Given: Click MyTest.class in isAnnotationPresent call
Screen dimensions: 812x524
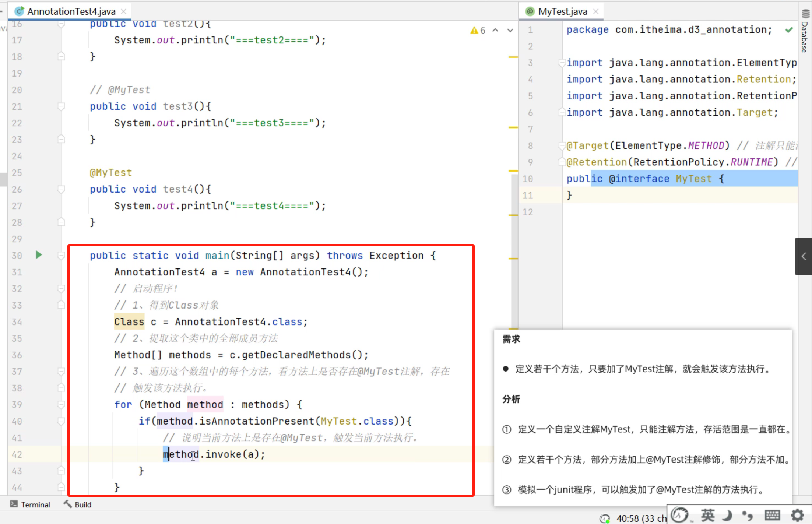Looking at the screenshot, I should [x=357, y=421].
